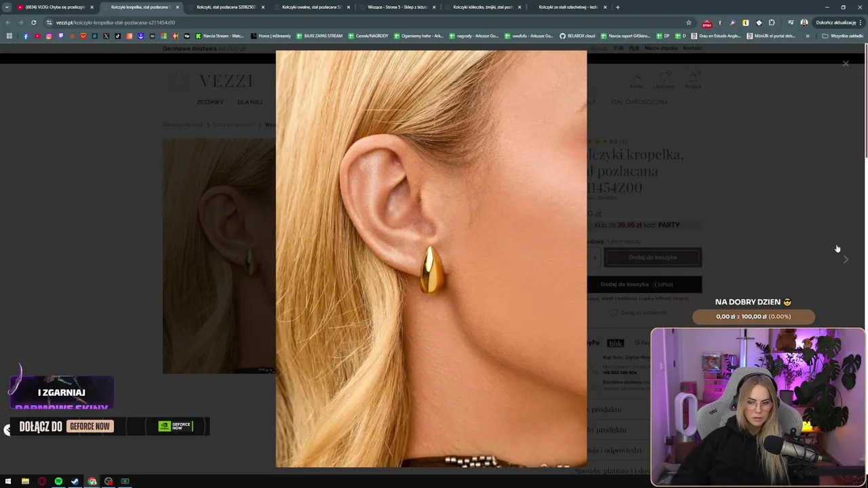Close the Kolczyki kropelka tab
Viewport: 868px width, 488px height.
click(x=178, y=7)
